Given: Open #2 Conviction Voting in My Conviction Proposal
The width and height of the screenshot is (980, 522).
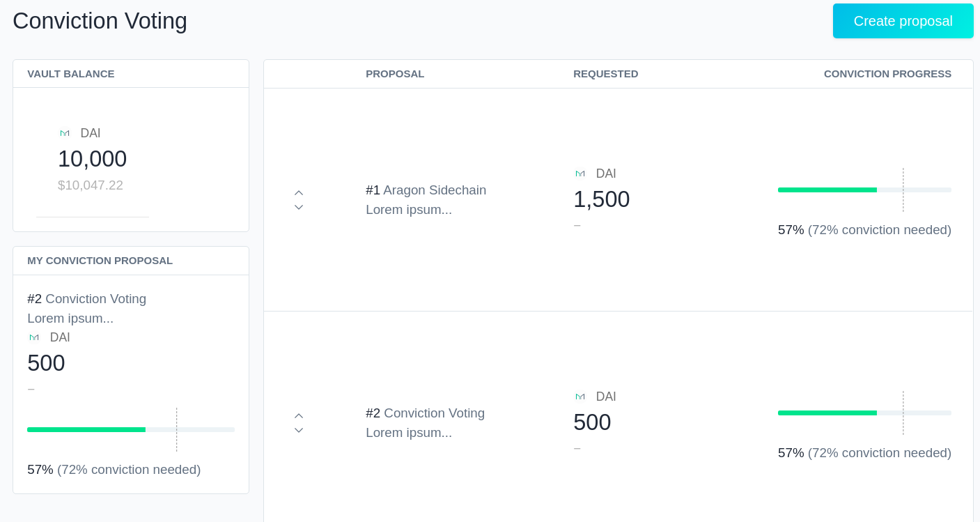Looking at the screenshot, I should 86,299.
